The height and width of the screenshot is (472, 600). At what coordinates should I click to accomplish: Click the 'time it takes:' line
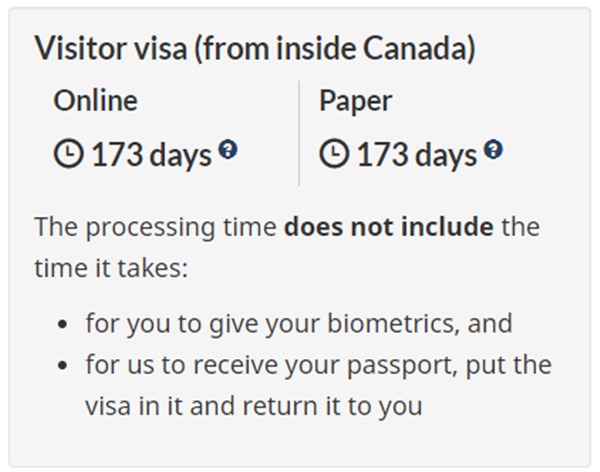tap(111, 268)
